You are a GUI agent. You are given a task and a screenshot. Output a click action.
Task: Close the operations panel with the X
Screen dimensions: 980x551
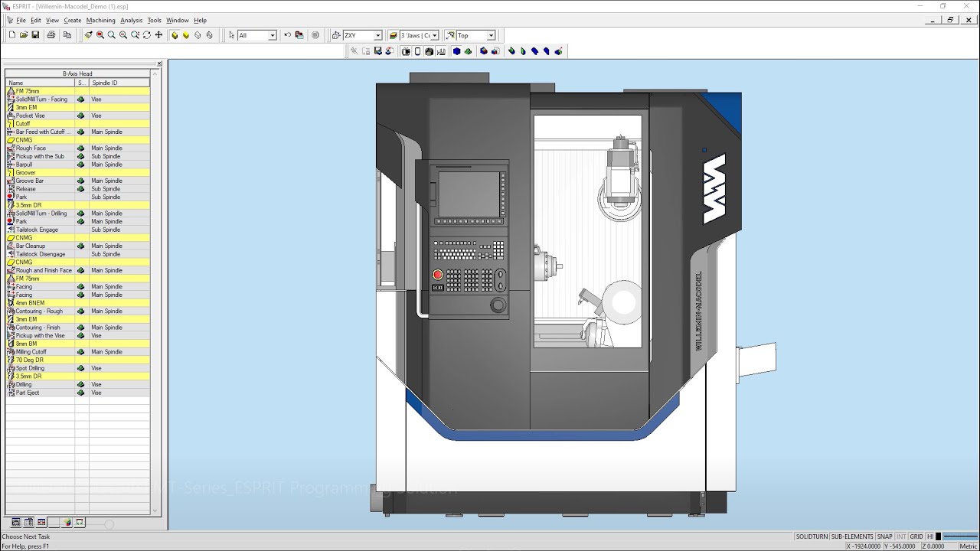(x=159, y=64)
